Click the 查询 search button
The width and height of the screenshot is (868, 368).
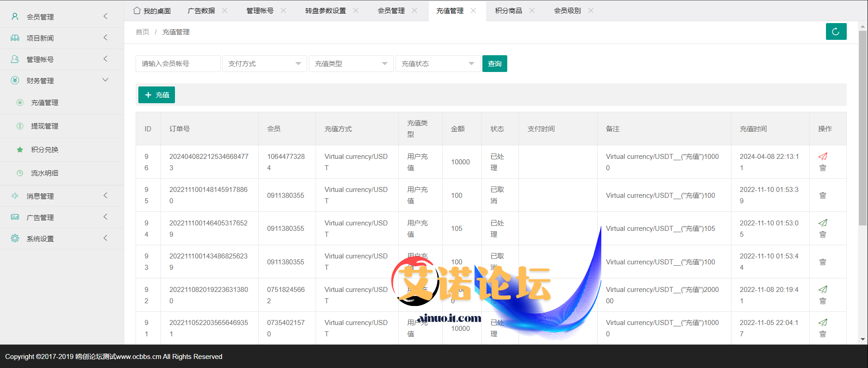495,64
